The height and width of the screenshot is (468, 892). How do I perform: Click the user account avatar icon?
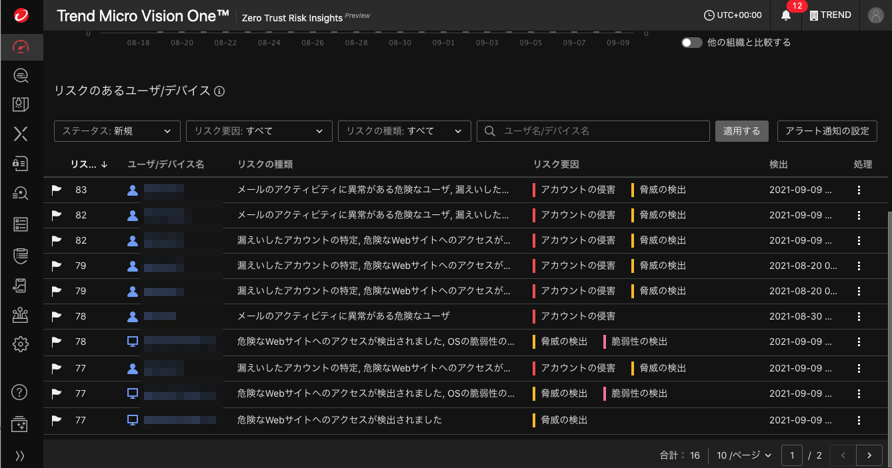pyautogui.click(x=875, y=16)
